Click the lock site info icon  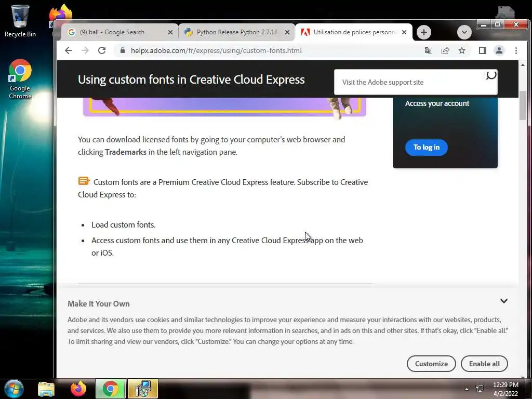[x=123, y=50]
